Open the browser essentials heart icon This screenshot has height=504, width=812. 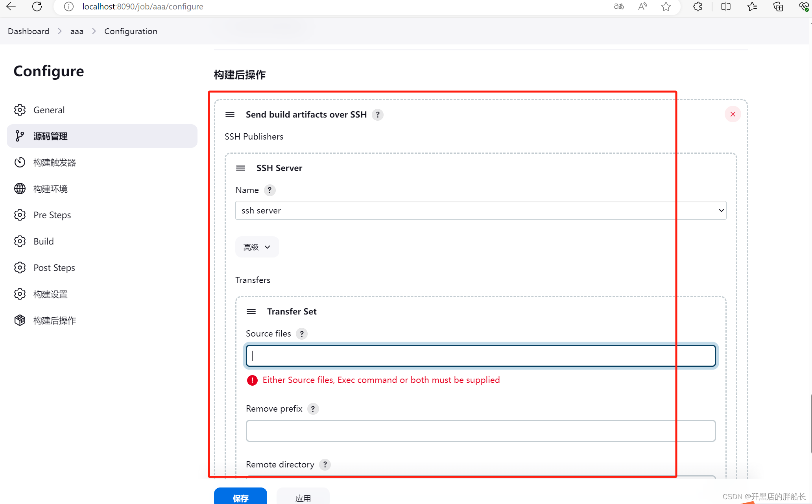[x=804, y=6]
